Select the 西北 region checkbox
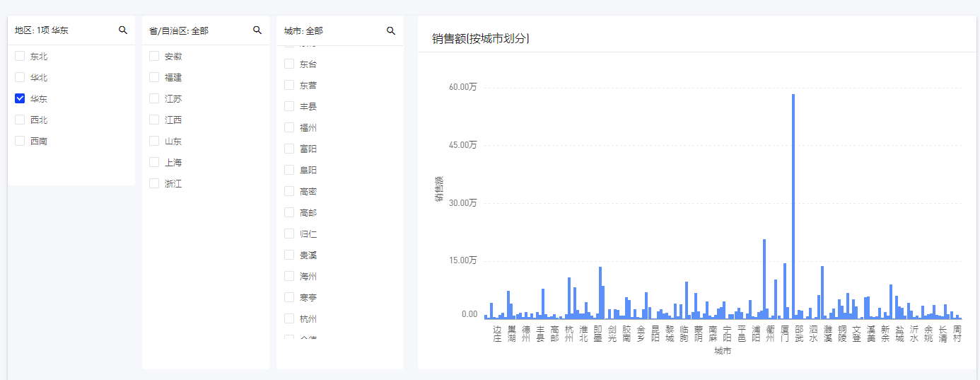This screenshot has width=980, height=380. coord(20,120)
